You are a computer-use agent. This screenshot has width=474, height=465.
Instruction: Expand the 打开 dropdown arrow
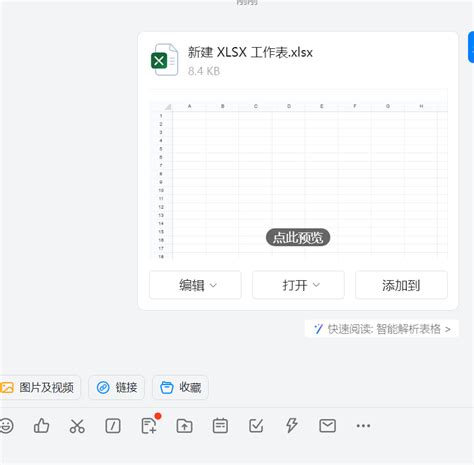[x=316, y=285]
